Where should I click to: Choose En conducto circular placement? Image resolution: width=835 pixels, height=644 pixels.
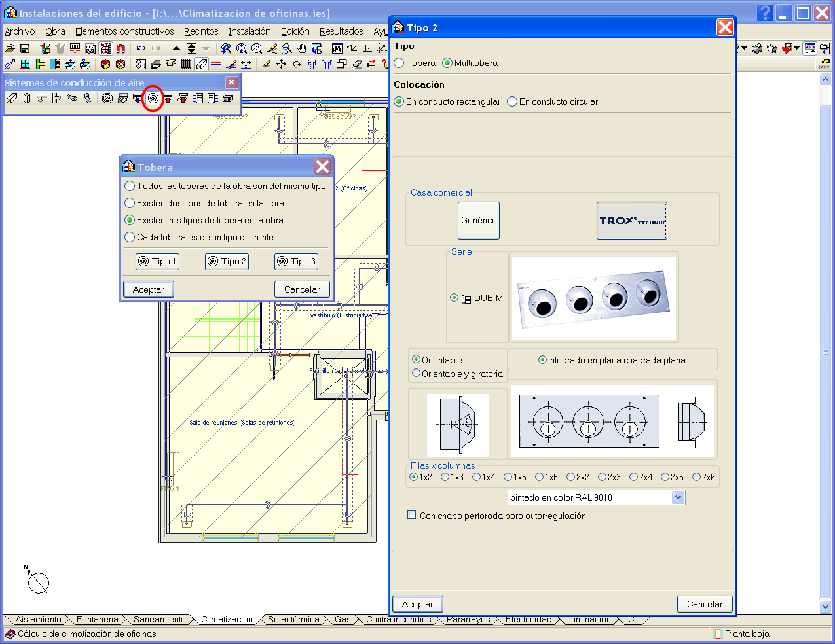(x=512, y=102)
